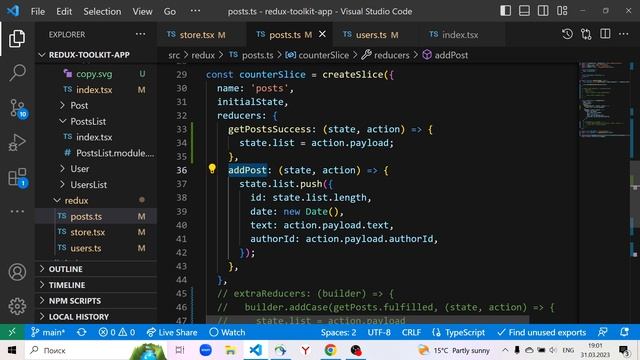Change line endings via CRLF
Image resolution: width=640 pixels, height=360 pixels.
point(411,332)
